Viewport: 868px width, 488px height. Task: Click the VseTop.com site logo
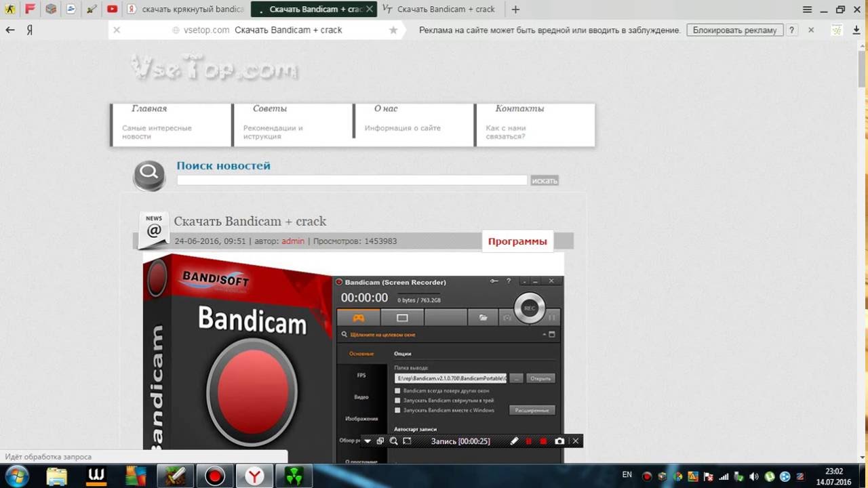coord(214,68)
